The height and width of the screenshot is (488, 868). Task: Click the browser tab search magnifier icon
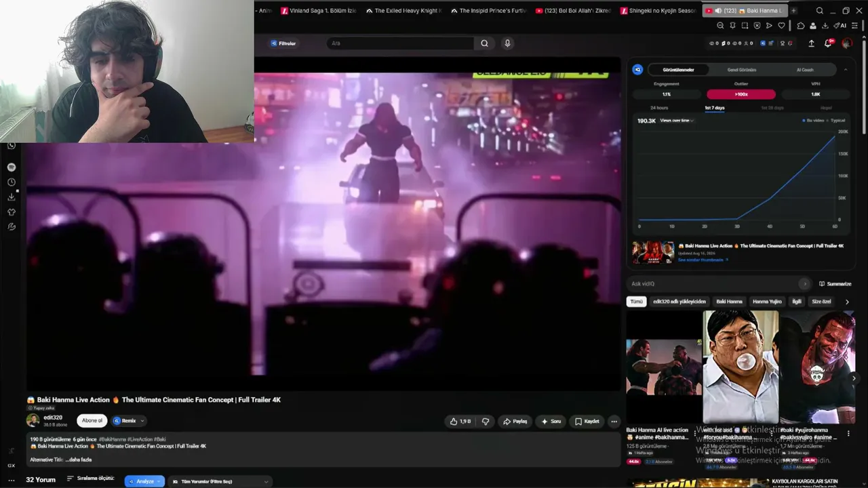[820, 11]
